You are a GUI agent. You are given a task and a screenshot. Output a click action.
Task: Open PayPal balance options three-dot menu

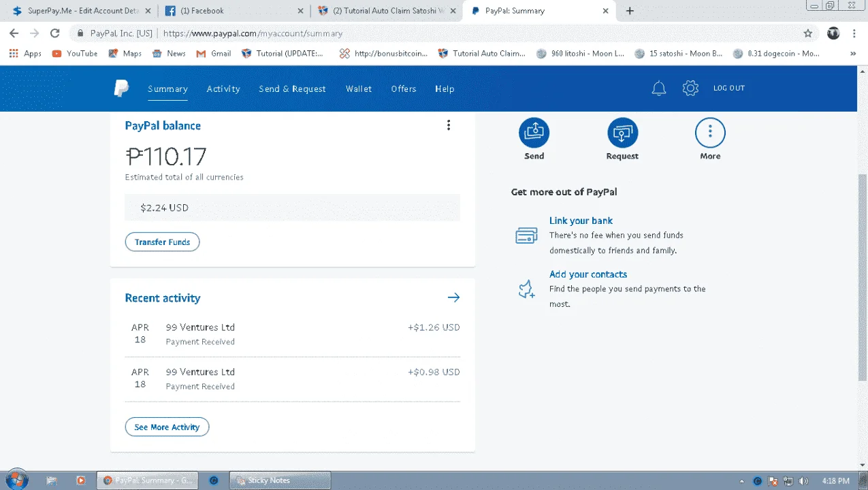pyautogui.click(x=448, y=125)
